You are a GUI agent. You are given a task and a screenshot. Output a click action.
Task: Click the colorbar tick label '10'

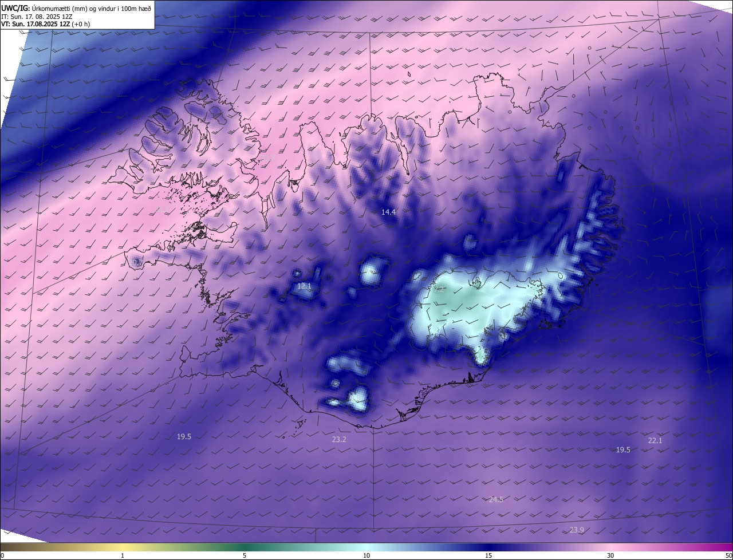[x=366, y=555]
